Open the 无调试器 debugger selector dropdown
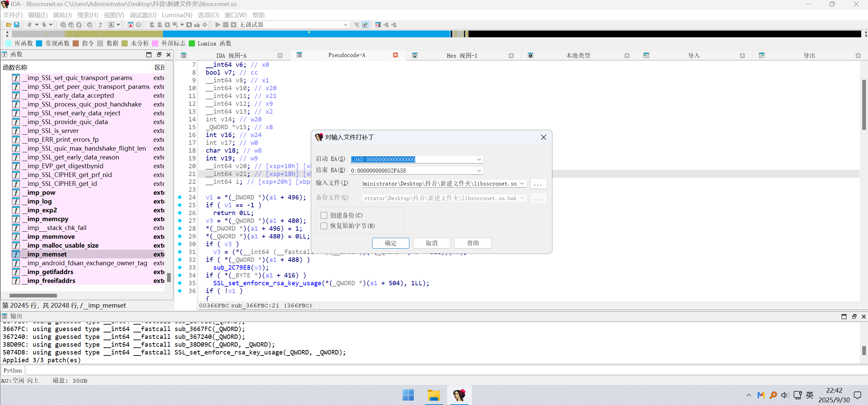868x405 pixels. pyautogui.click(x=345, y=25)
